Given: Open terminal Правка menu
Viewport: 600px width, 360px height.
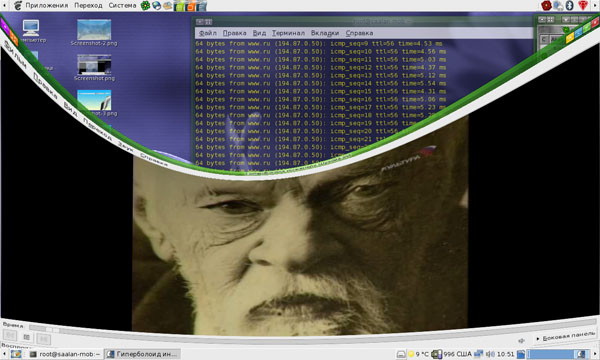Looking at the screenshot, I should pyautogui.click(x=235, y=33).
